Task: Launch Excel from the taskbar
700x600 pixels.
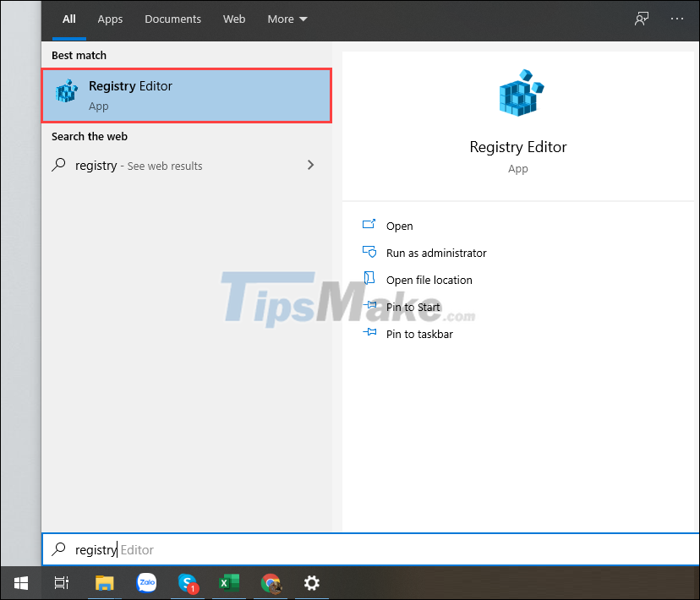Action: 229,583
